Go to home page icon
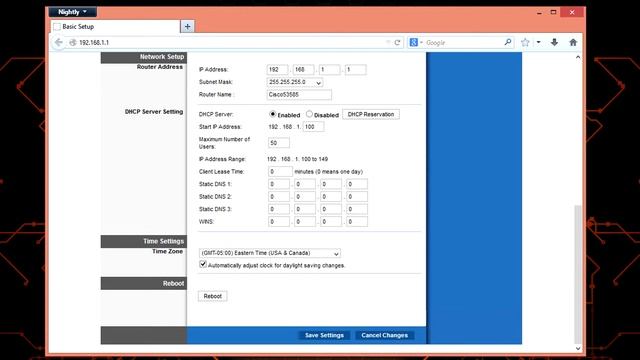The height and width of the screenshot is (360, 640). [x=573, y=42]
